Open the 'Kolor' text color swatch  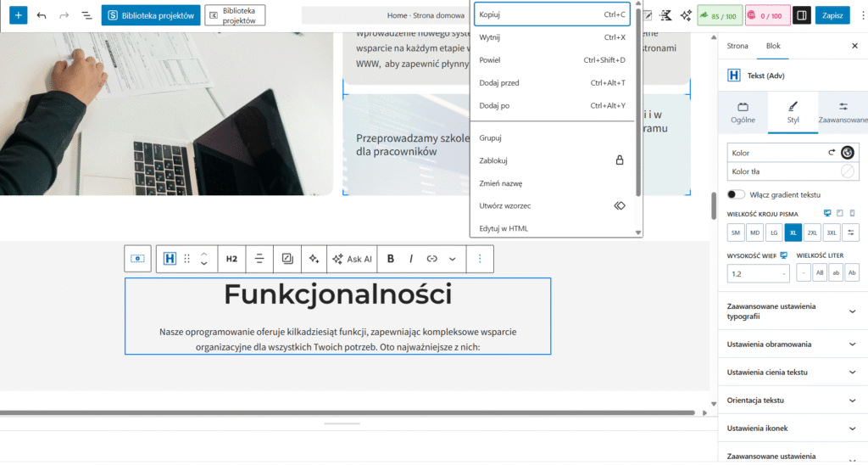pos(846,153)
